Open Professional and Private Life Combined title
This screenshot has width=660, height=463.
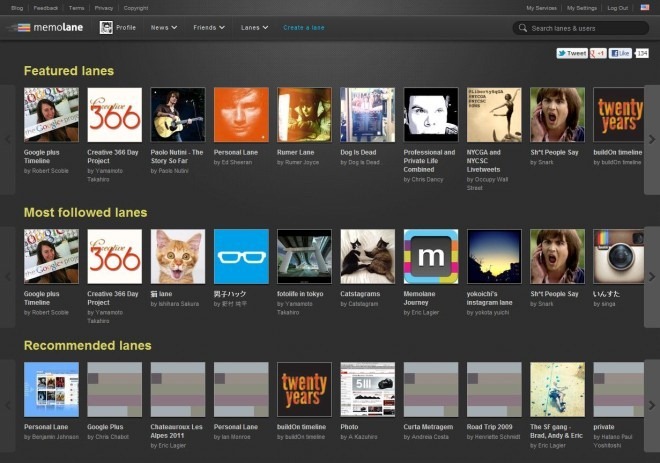click(x=429, y=161)
